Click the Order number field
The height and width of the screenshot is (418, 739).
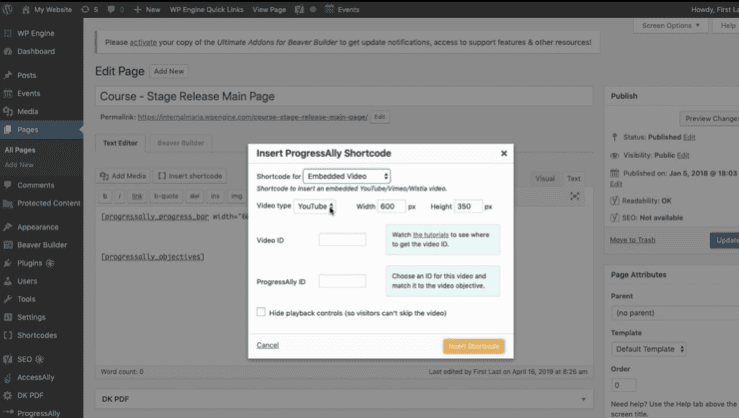tap(624, 385)
